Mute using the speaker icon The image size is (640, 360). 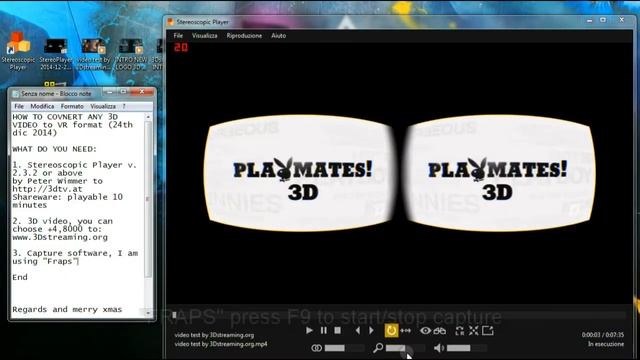point(439,348)
